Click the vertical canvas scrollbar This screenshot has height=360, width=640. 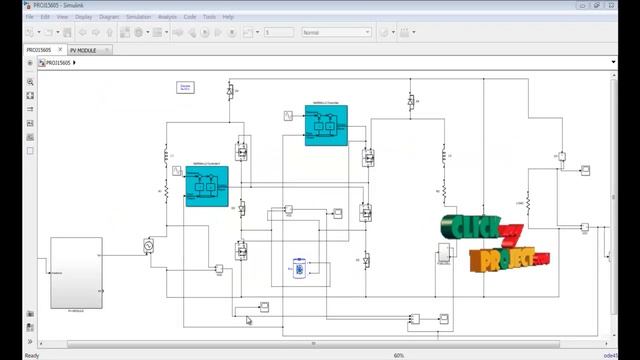click(x=614, y=196)
